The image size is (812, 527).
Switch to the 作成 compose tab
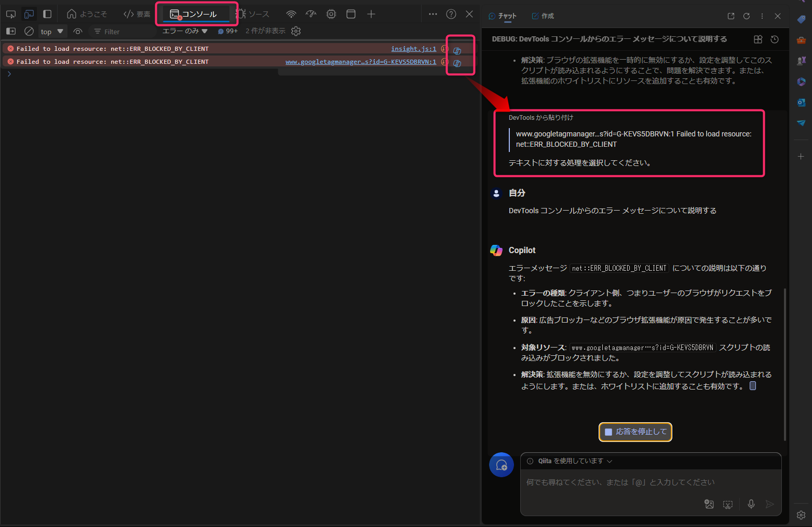[x=543, y=16]
